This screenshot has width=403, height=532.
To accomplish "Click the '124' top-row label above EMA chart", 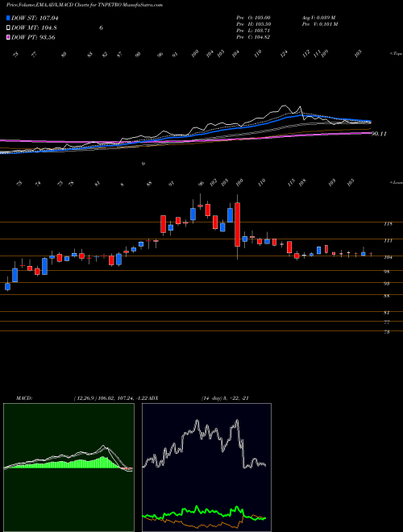I will (285, 53).
